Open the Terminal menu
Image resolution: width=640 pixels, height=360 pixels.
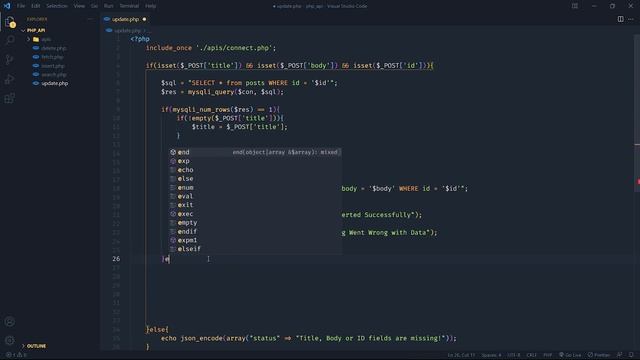[129, 6]
